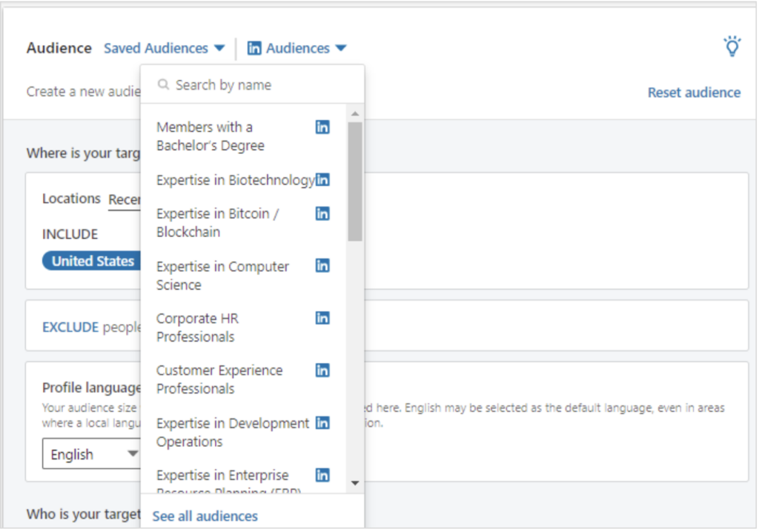Open the LinkedIn Audiences dropdown
The height and width of the screenshot is (532, 759).
[x=297, y=48]
